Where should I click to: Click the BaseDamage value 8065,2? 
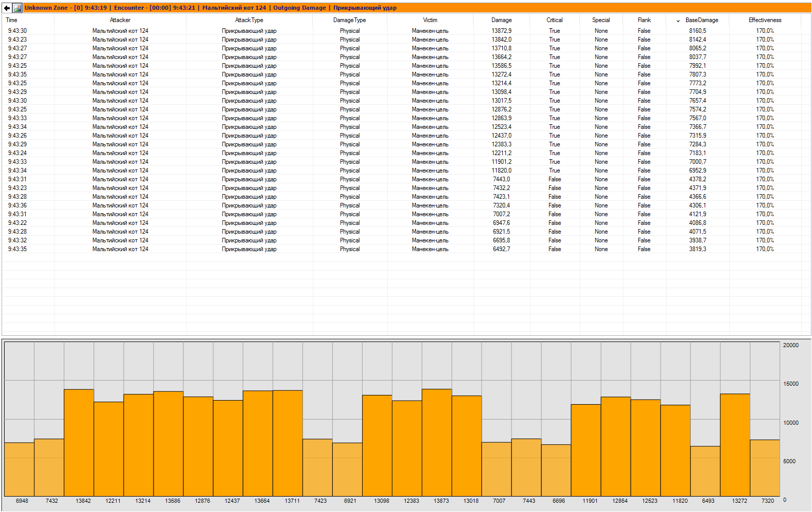coord(697,48)
